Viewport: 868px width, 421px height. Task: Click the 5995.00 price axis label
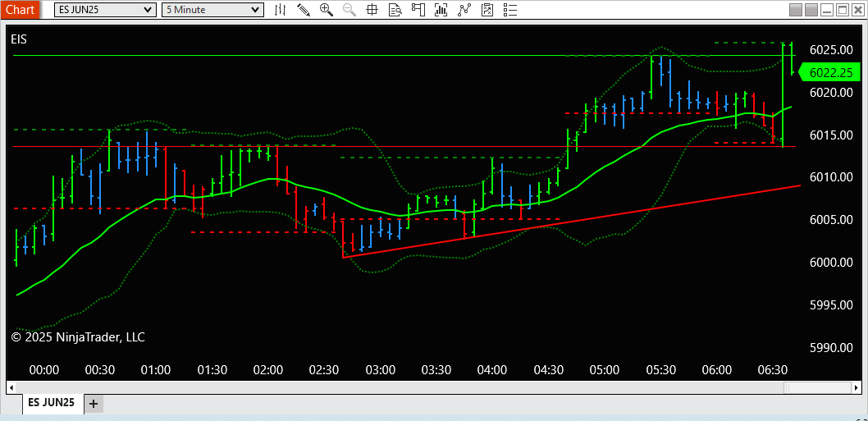831,305
